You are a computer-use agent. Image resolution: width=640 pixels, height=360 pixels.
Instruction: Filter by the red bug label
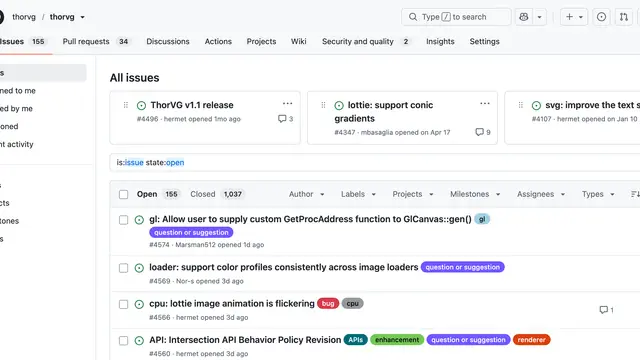(x=328, y=304)
